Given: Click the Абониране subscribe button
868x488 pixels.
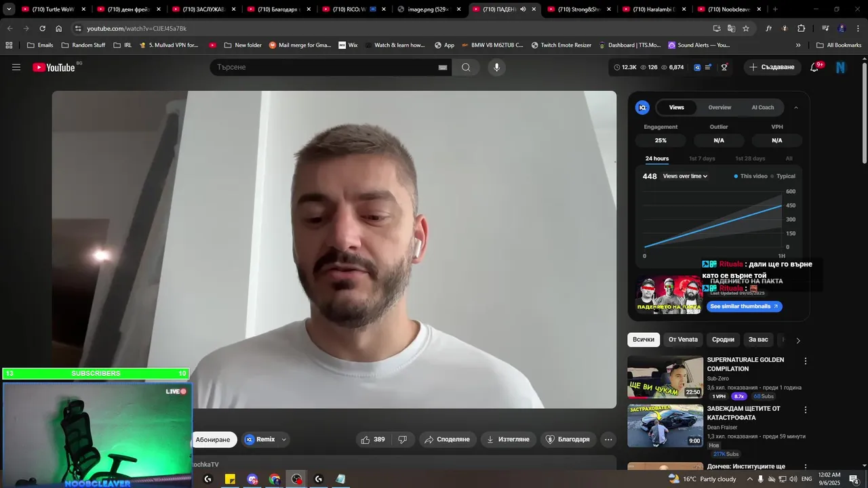Looking at the screenshot, I should click(x=213, y=439).
